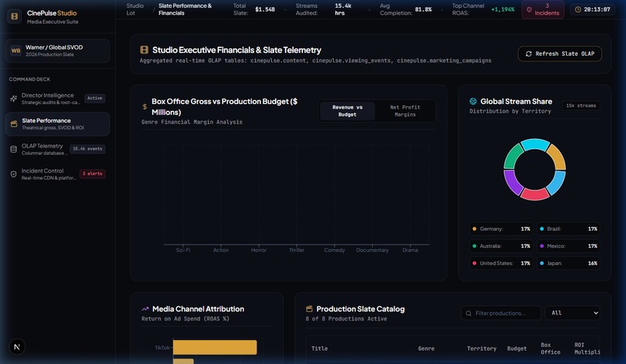Click the 15.4k events badge

[88, 149]
